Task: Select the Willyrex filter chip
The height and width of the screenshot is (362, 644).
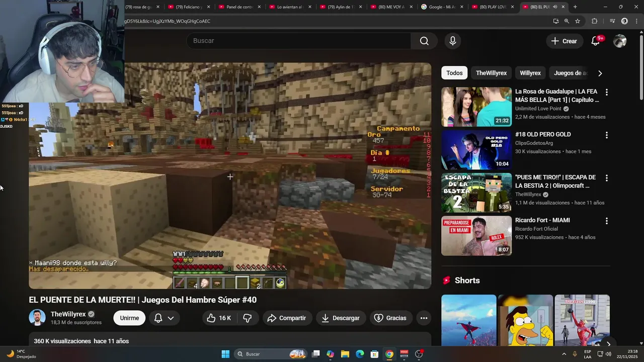Action: 530,73
